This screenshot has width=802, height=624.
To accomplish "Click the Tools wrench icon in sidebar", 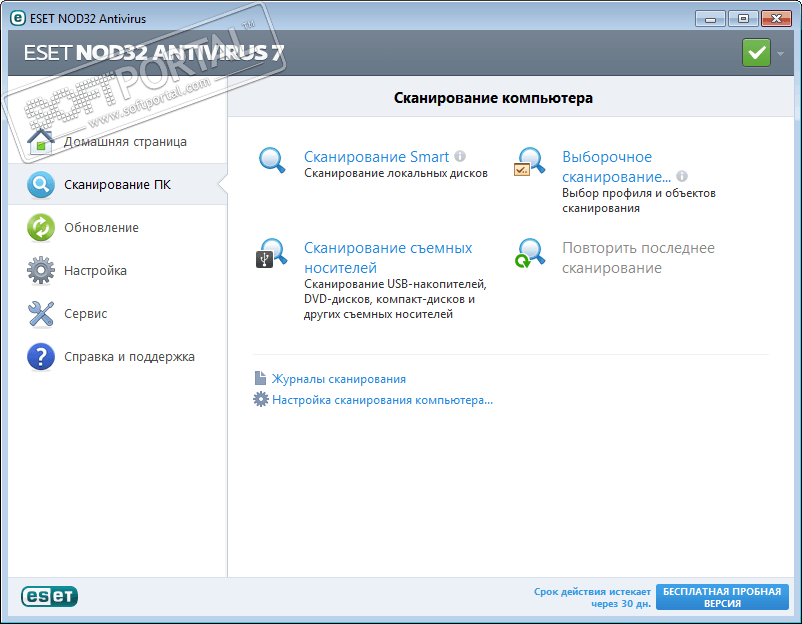I will (x=41, y=314).
